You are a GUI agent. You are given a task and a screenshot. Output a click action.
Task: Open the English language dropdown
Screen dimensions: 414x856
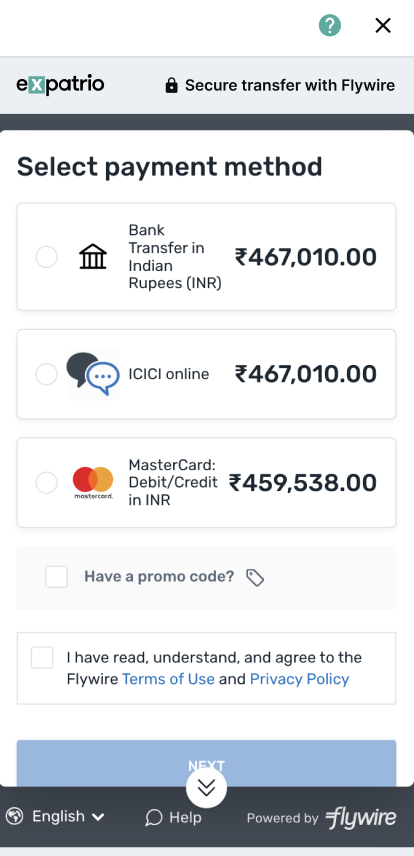[68, 817]
